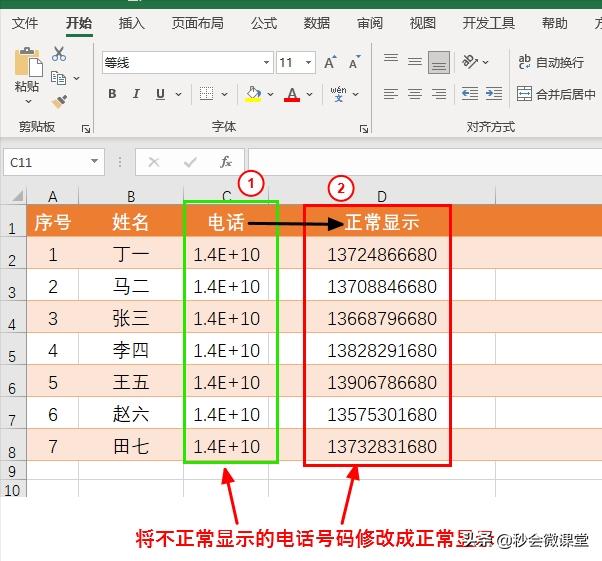Switch to the 公式 tab
The height and width of the screenshot is (561, 602).
pos(264,23)
